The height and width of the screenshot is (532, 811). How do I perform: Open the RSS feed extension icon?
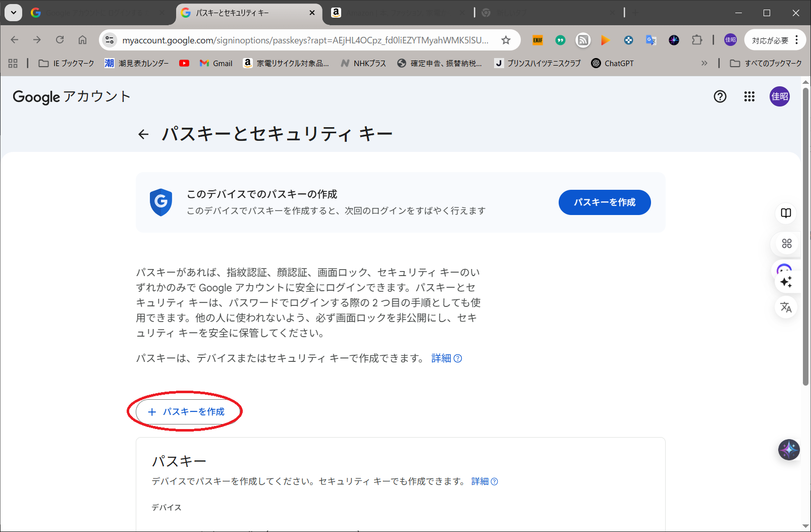point(583,40)
